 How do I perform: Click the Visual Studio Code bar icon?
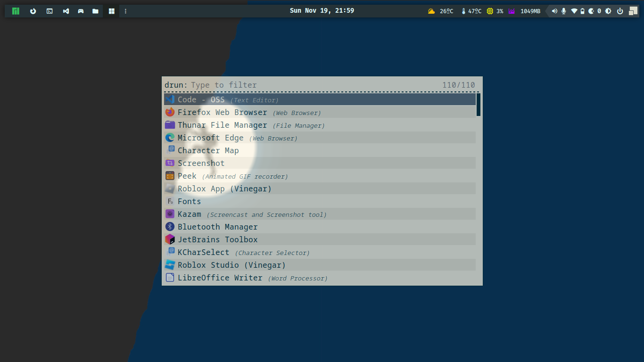66,11
